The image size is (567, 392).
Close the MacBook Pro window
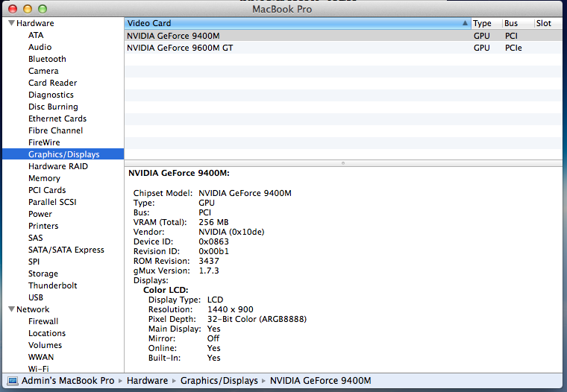click(x=12, y=9)
